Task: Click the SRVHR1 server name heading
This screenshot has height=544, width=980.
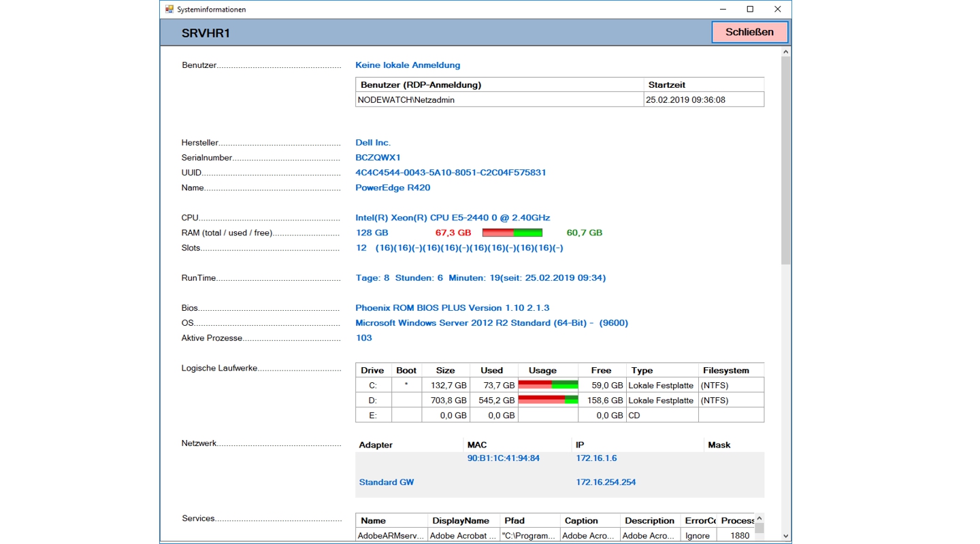Action: click(206, 33)
